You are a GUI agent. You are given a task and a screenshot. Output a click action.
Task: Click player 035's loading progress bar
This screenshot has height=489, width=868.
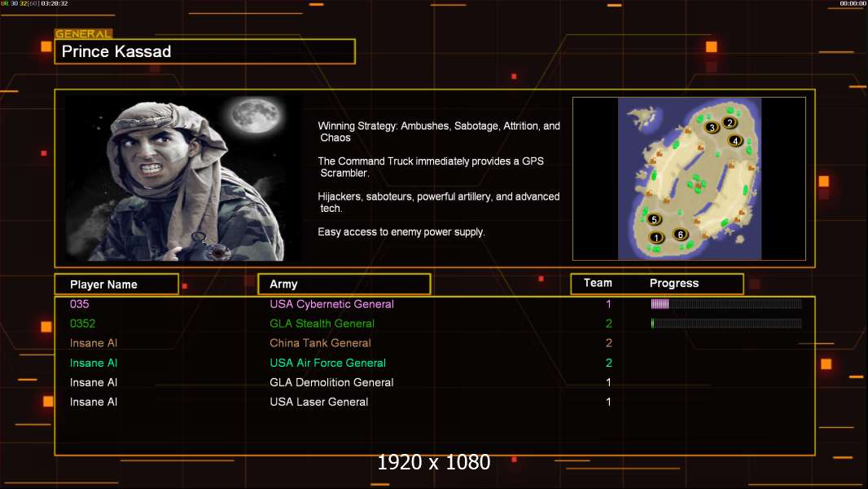[726, 303]
